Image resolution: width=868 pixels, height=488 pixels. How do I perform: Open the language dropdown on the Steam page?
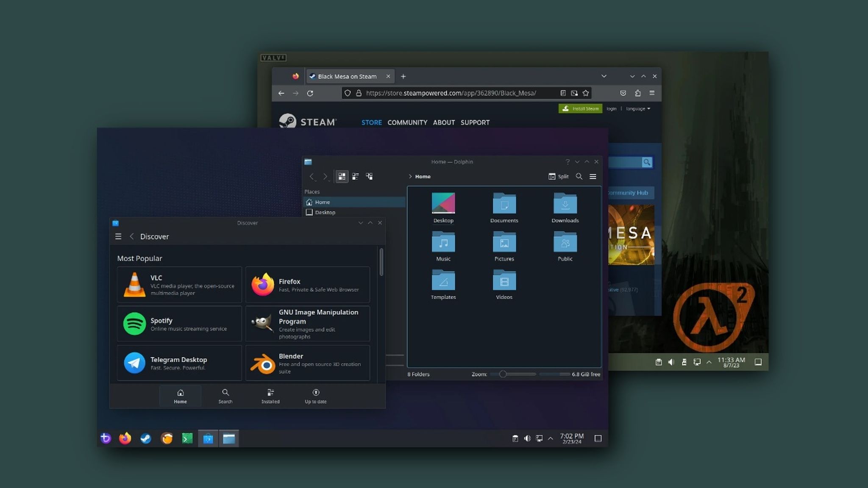click(637, 108)
